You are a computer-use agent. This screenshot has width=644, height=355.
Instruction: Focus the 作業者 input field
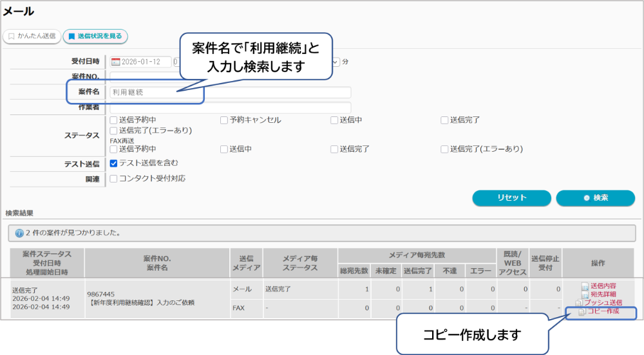point(230,107)
